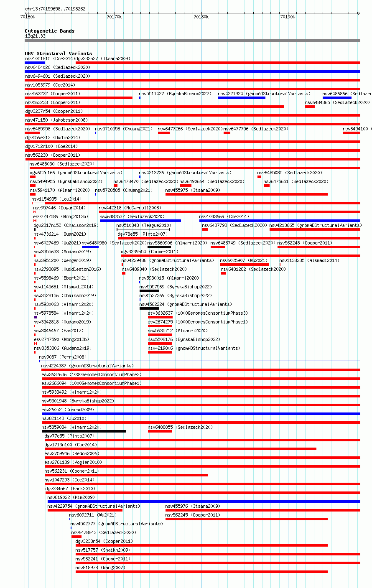
Task: Click the red bar of nsv6025907 (Wu2021)
Action: tap(245, 265)
